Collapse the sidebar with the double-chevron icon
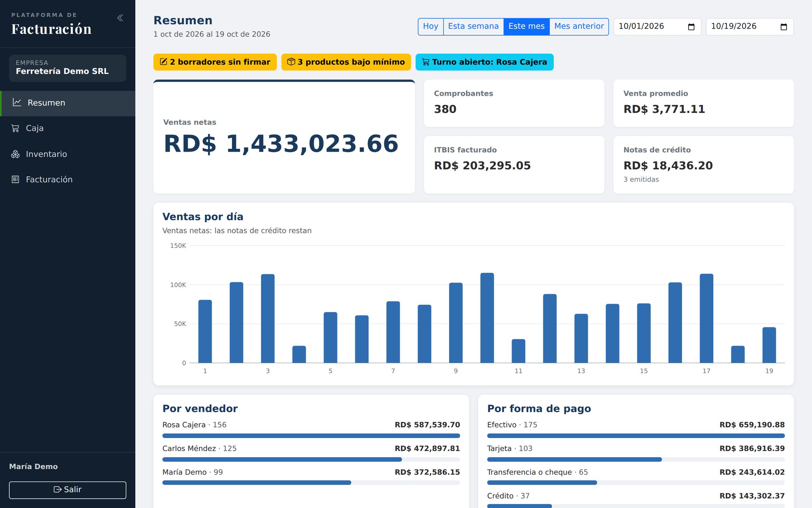Viewport: 812px width, 508px height. coord(120,18)
